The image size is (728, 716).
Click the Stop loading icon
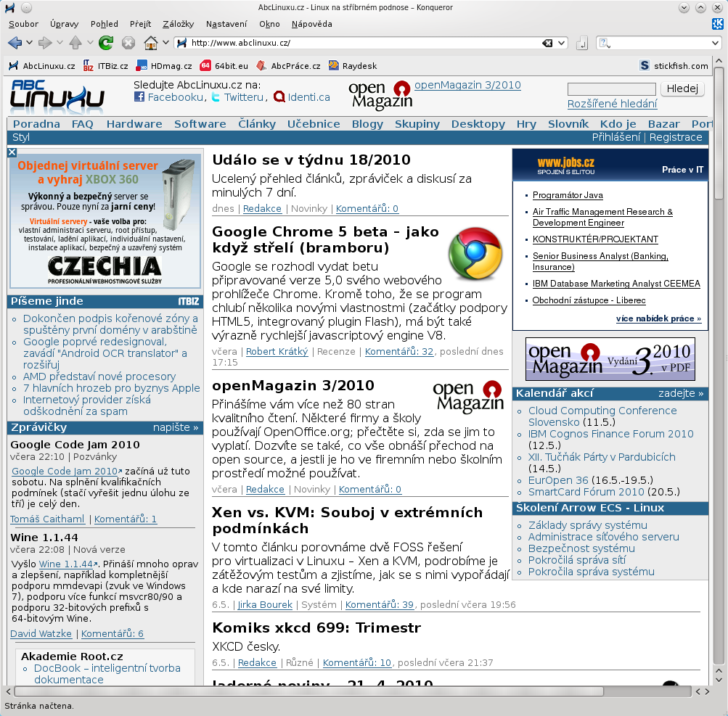click(128, 43)
